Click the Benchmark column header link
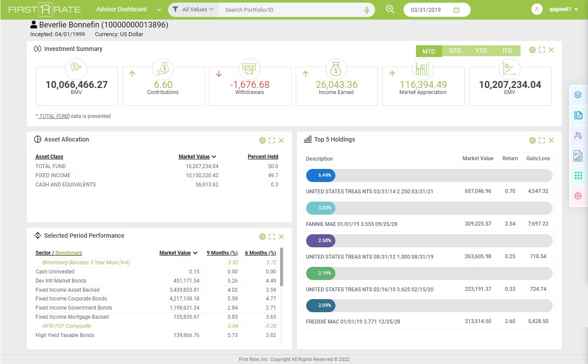The width and height of the screenshot is (588, 364). pos(69,253)
